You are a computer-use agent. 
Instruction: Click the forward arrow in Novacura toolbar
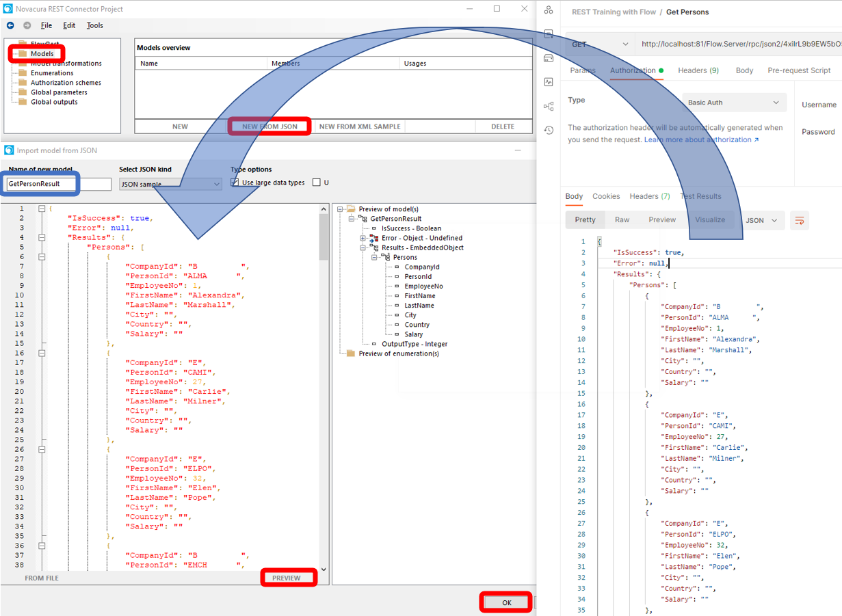point(27,25)
